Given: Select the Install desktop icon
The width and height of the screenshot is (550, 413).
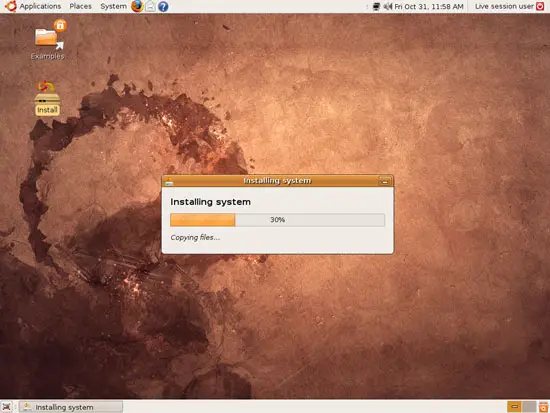Looking at the screenshot, I should click(47, 98).
